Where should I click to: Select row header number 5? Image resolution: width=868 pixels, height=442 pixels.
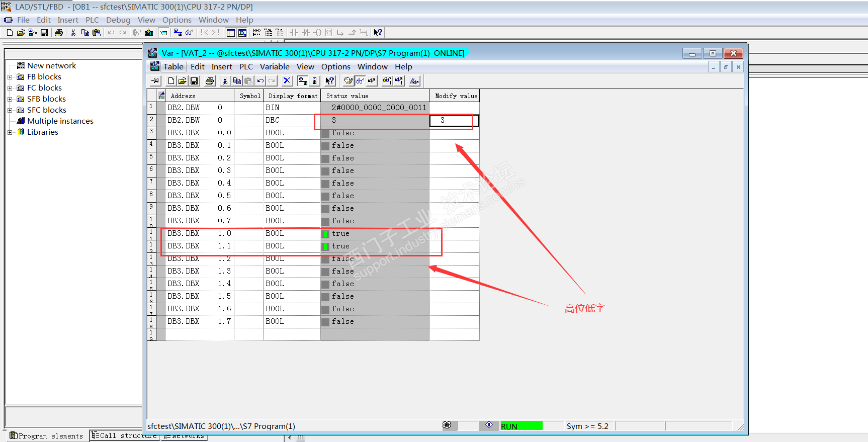151,158
